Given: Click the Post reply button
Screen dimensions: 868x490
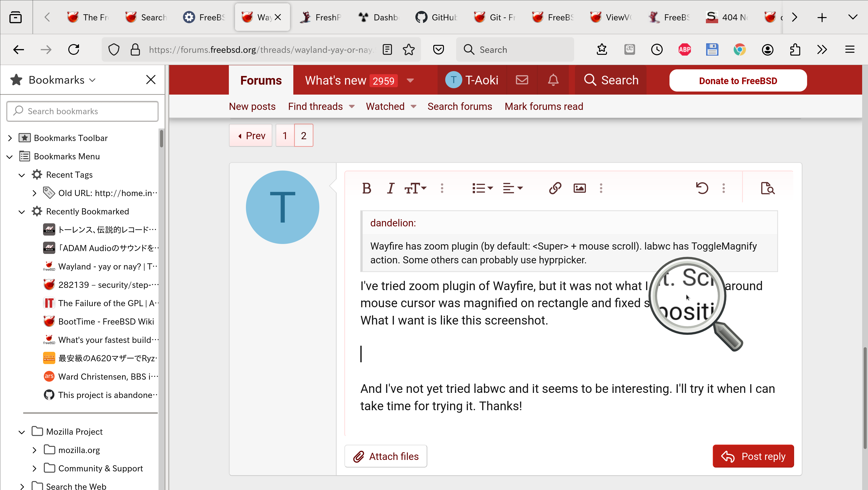Looking at the screenshot, I should click(753, 456).
